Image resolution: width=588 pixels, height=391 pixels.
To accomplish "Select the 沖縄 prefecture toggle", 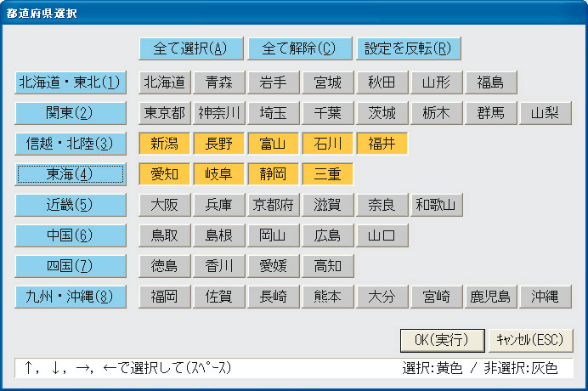I will click(x=546, y=297).
